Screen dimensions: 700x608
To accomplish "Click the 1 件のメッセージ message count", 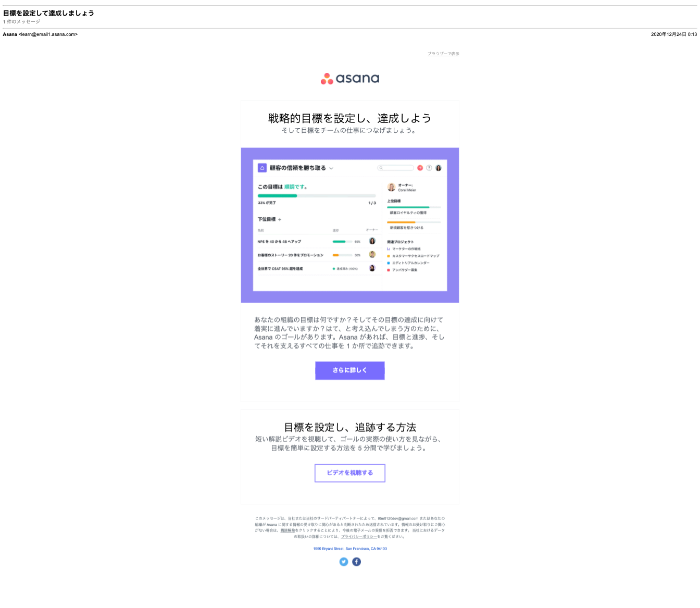I will click(21, 22).
